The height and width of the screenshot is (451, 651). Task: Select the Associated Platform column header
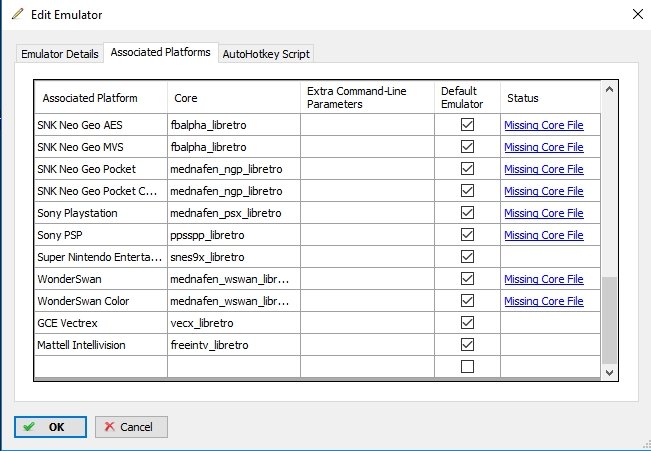[101, 97]
